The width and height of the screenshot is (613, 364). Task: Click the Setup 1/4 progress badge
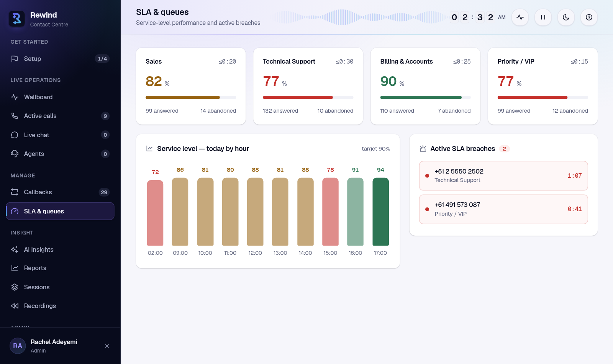pyautogui.click(x=102, y=59)
